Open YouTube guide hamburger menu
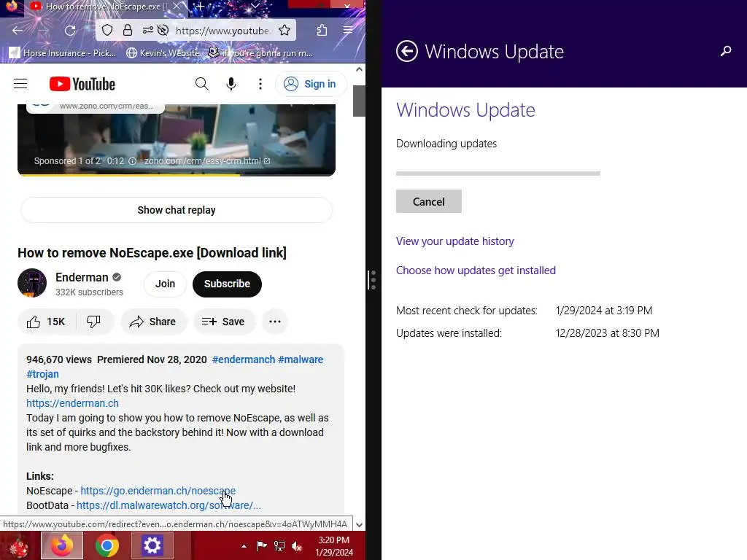 tap(20, 84)
